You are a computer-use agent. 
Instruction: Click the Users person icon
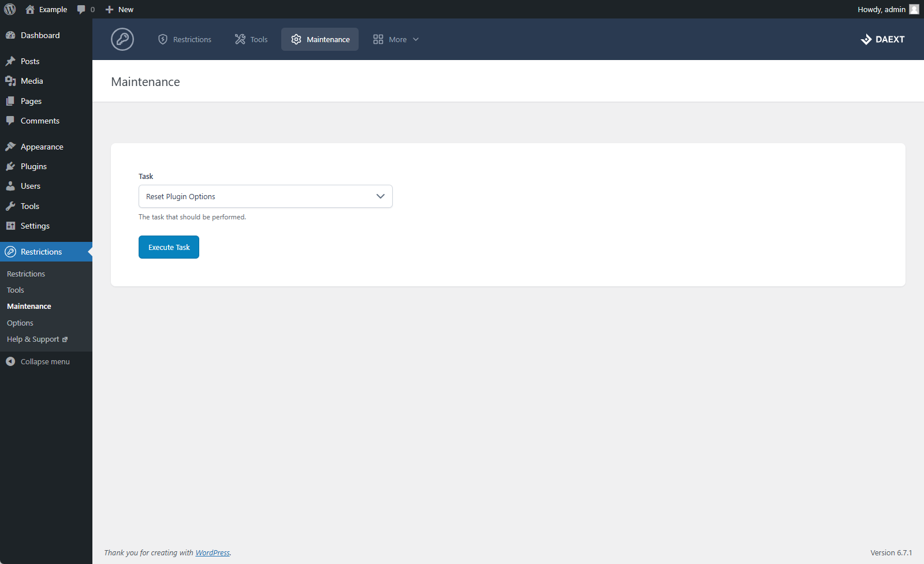[x=10, y=186]
